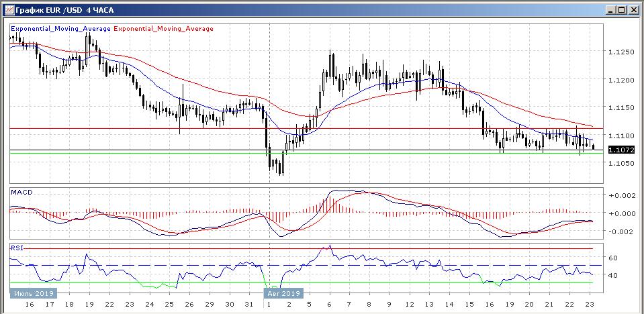Image resolution: width=644 pixels, height=314 pixels.
Task: Click the current price tag 1.1072
Action: (621, 150)
